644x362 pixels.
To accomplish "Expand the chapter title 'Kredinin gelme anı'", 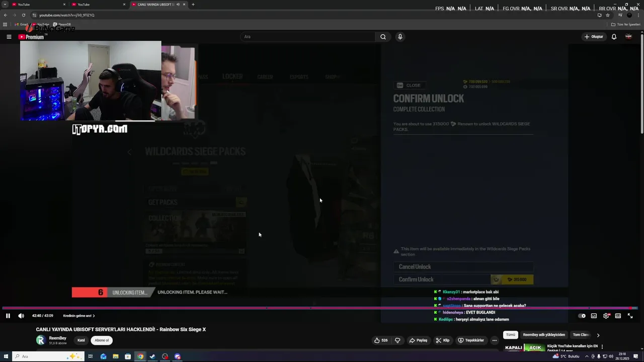I will 79,316.
